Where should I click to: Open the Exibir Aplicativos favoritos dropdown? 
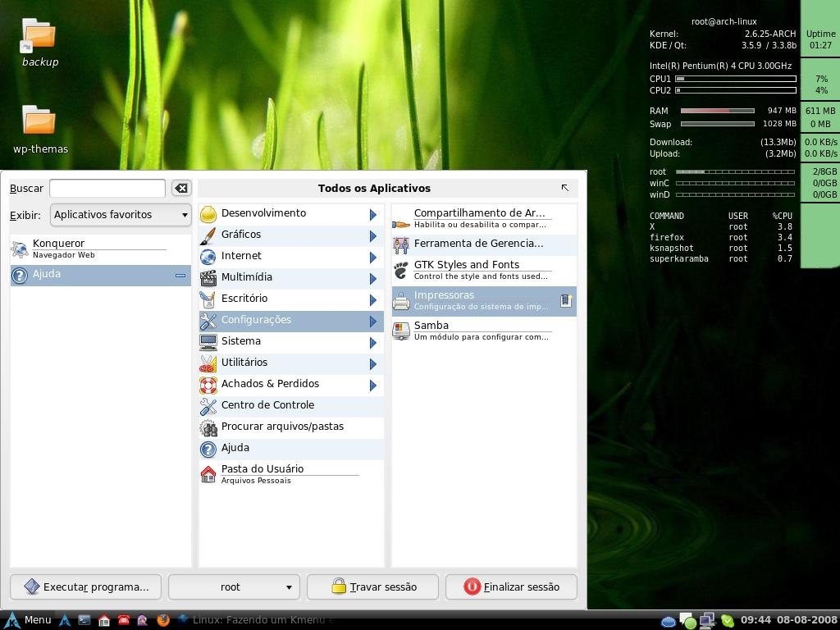(x=121, y=215)
